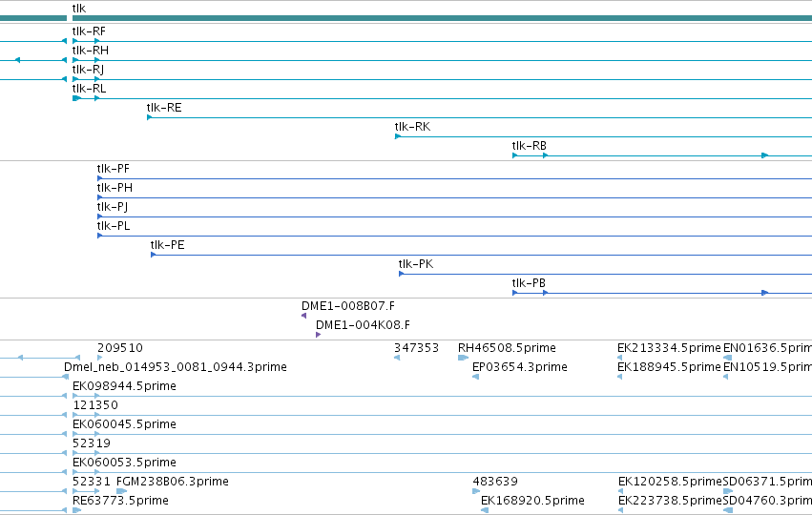The image size is (812, 515).
Task: Click the 121350 EST label
Action: 95,405
